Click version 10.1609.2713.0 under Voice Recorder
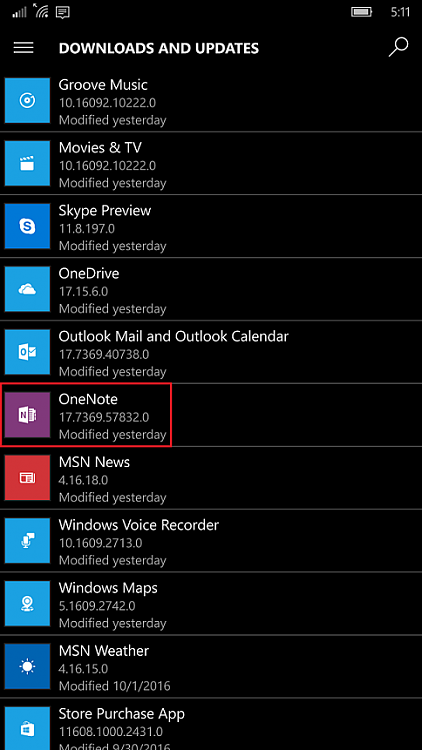This screenshot has width=422, height=750. (x=100, y=543)
